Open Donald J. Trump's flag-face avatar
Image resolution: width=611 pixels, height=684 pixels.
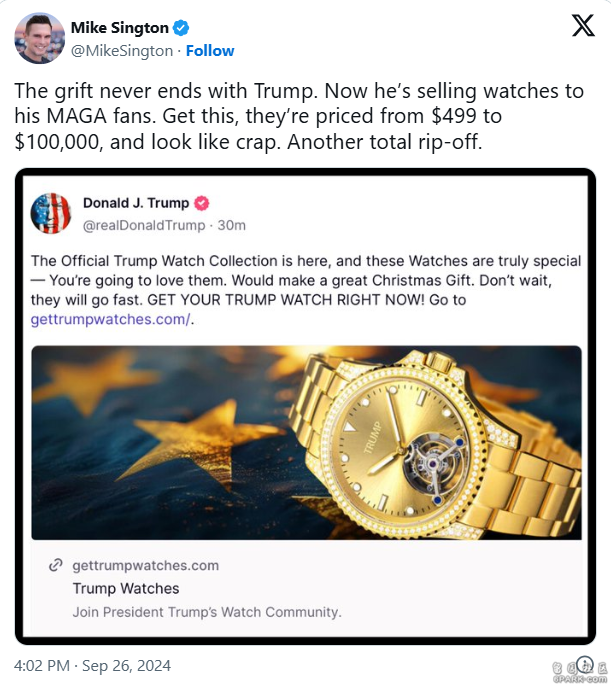[x=51, y=213]
